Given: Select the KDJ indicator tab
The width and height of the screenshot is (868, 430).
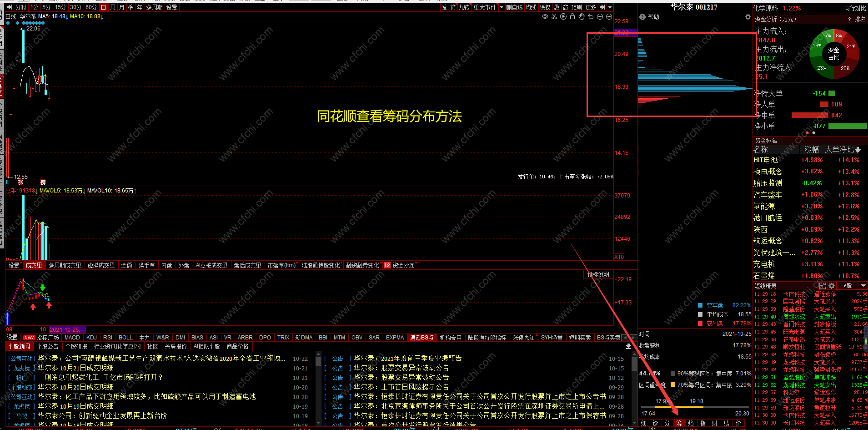Looking at the screenshot, I should [91, 338].
